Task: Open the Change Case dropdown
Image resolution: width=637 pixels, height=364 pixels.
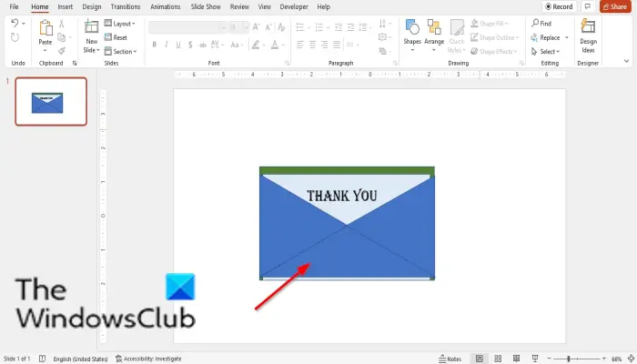Action: tap(237, 45)
